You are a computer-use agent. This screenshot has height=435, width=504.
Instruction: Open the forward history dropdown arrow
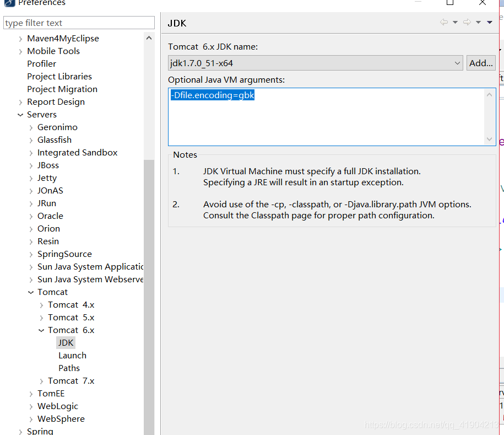(478, 22)
